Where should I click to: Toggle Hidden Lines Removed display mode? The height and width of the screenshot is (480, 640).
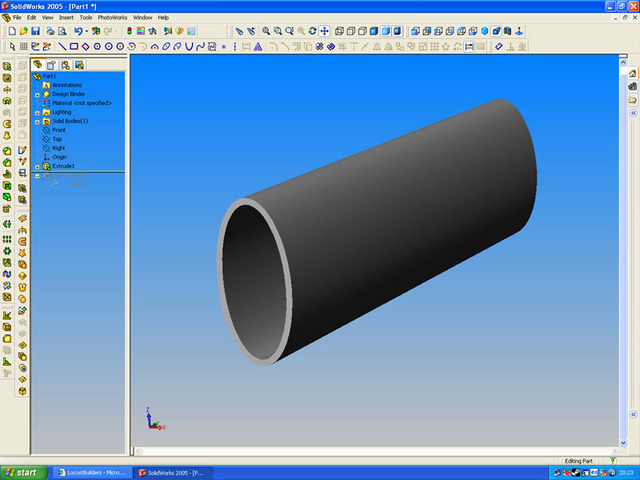tap(362, 31)
